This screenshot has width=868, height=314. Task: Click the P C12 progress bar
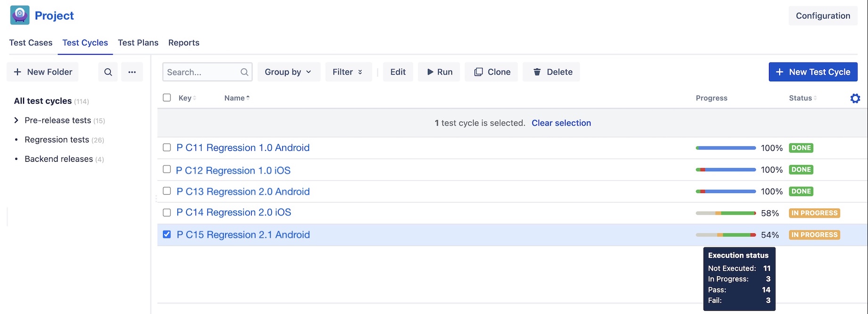(726, 170)
